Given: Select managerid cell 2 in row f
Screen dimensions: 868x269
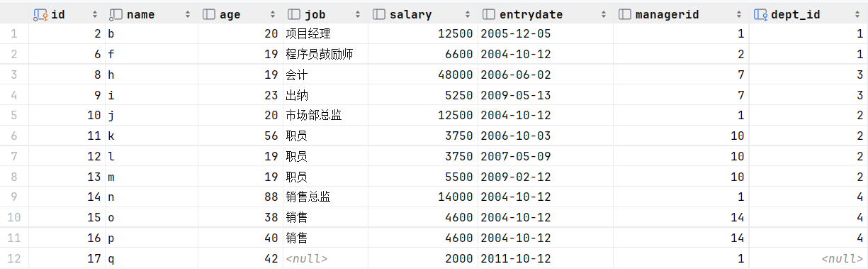Looking at the screenshot, I should tap(681, 54).
